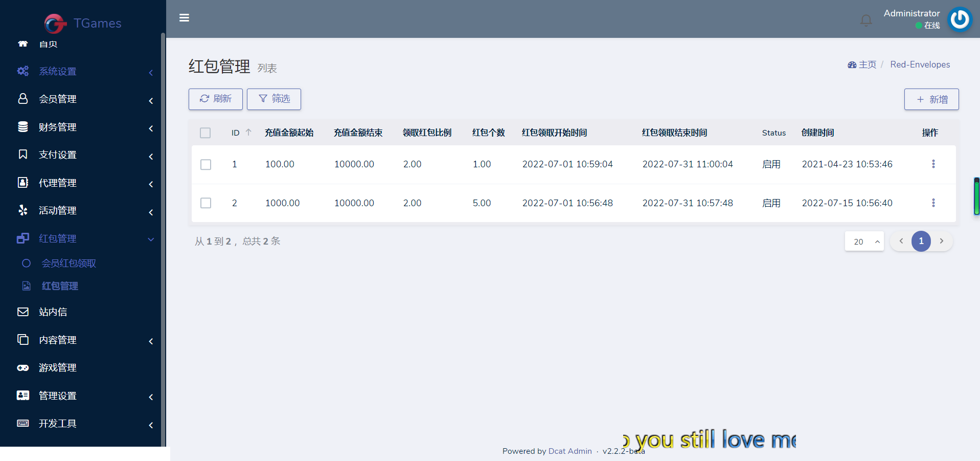Click the 刷新 refresh button

click(x=215, y=99)
